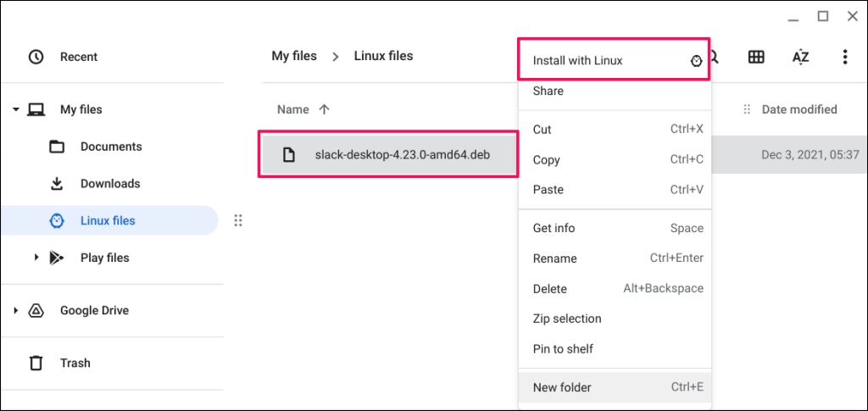Click My files in breadcrumb path
Viewport: 868px width, 411px height.
click(294, 56)
